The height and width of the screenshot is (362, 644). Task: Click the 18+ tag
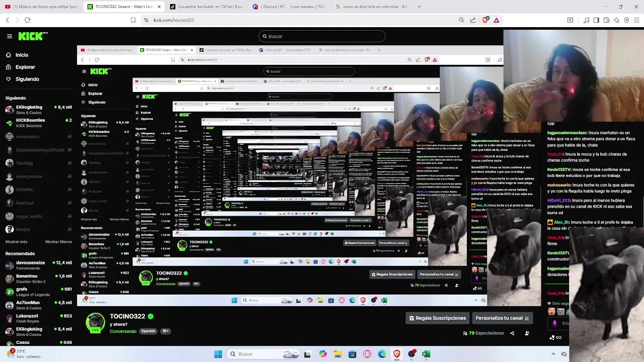[x=165, y=331]
